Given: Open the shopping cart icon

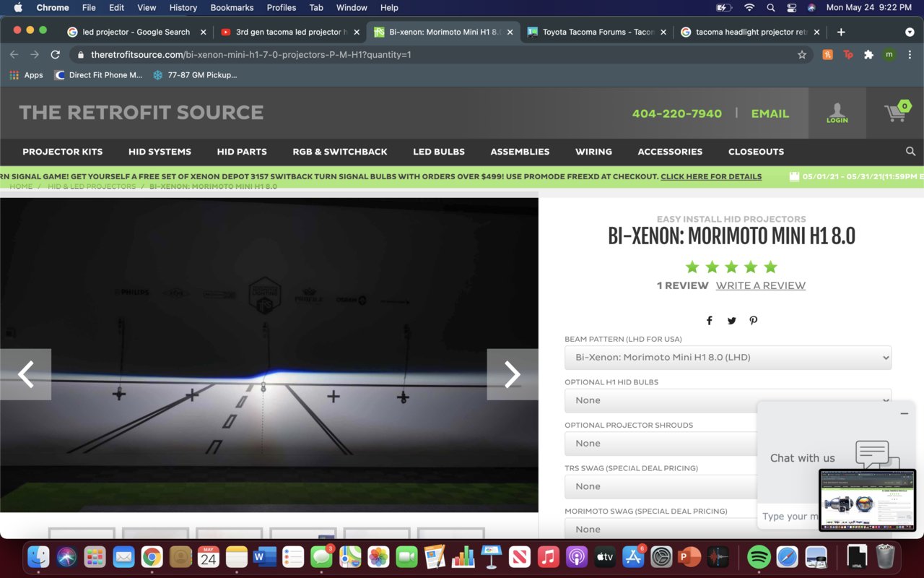Looking at the screenshot, I should pyautogui.click(x=897, y=112).
